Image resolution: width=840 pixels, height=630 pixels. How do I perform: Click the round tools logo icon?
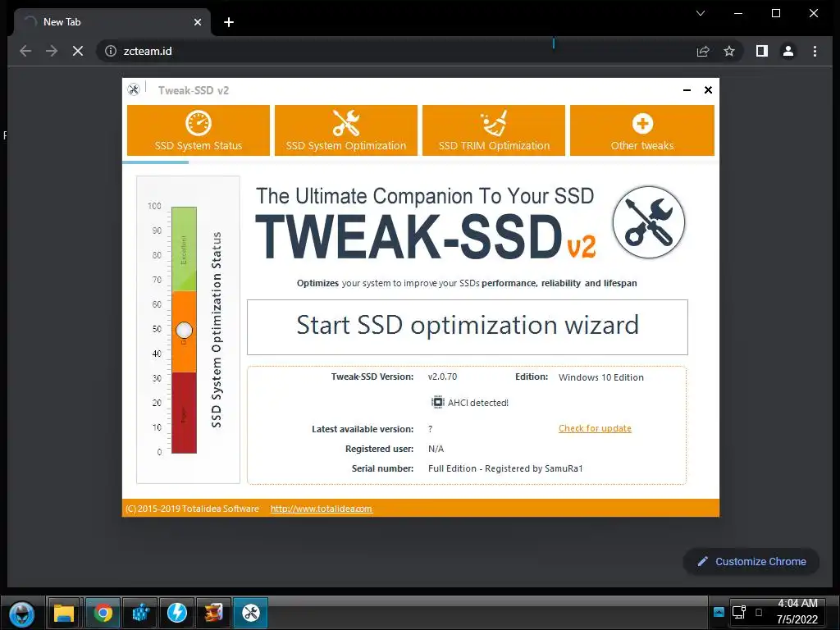[x=649, y=221]
